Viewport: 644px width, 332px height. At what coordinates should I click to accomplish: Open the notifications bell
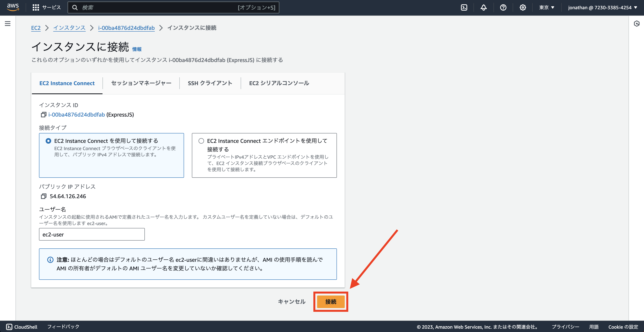483,7
